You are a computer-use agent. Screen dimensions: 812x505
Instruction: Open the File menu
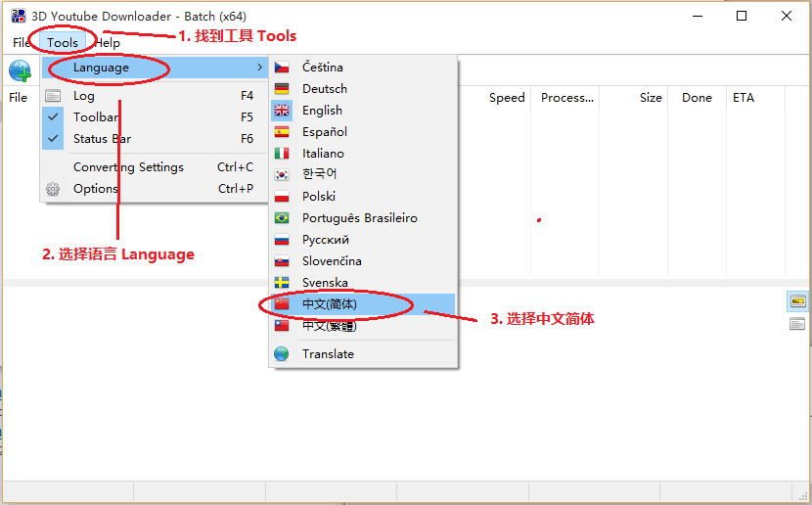tap(22, 43)
